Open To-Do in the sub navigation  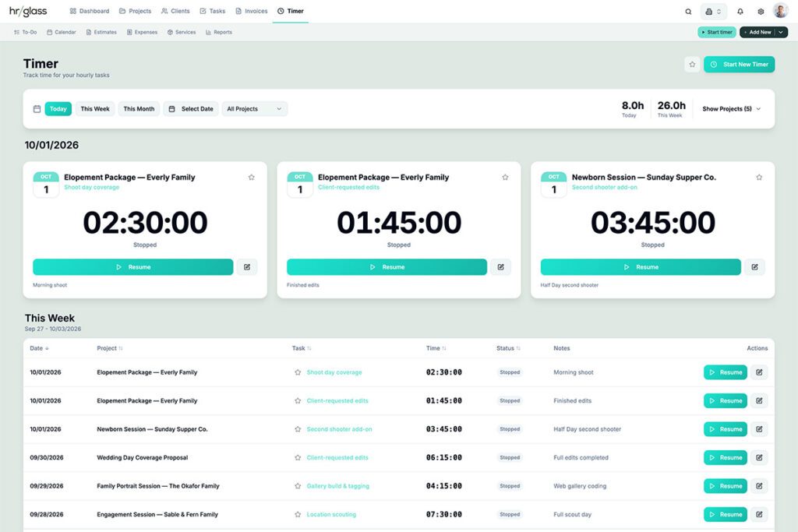[x=26, y=32]
